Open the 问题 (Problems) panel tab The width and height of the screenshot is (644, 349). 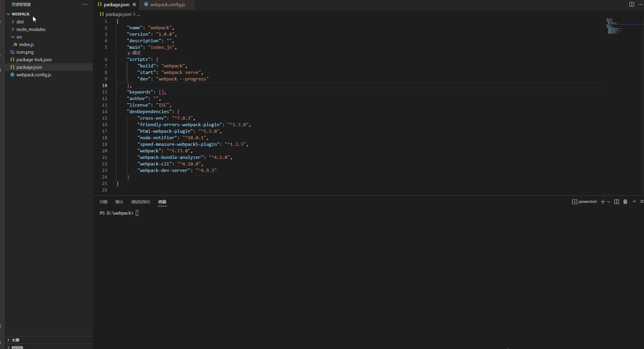pyautogui.click(x=103, y=202)
